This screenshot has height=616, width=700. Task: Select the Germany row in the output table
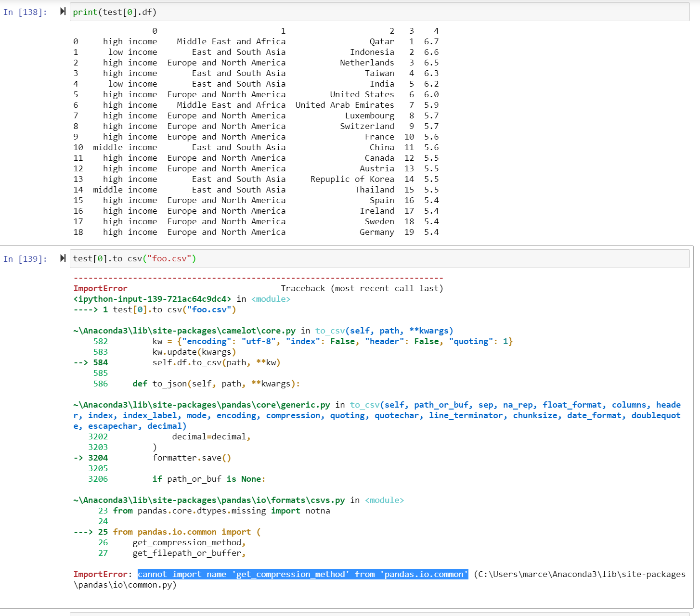click(377, 232)
